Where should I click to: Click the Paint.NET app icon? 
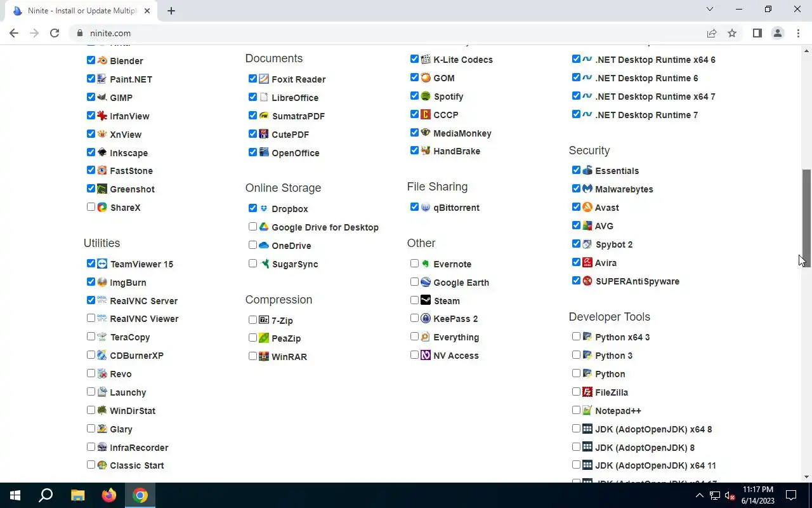pyautogui.click(x=102, y=79)
